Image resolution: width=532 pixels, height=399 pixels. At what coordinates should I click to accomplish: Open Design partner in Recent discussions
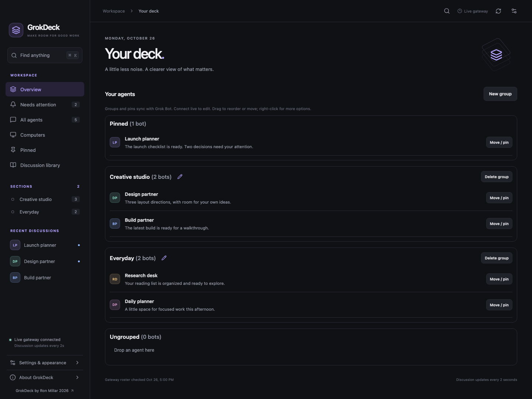(x=45, y=261)
